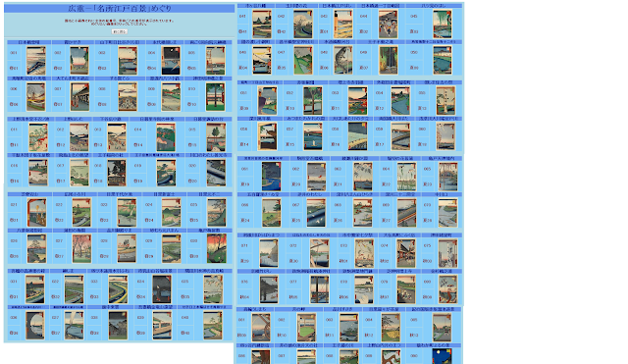
Task: Open print 016 thumbnail
Action: [38, 173]
